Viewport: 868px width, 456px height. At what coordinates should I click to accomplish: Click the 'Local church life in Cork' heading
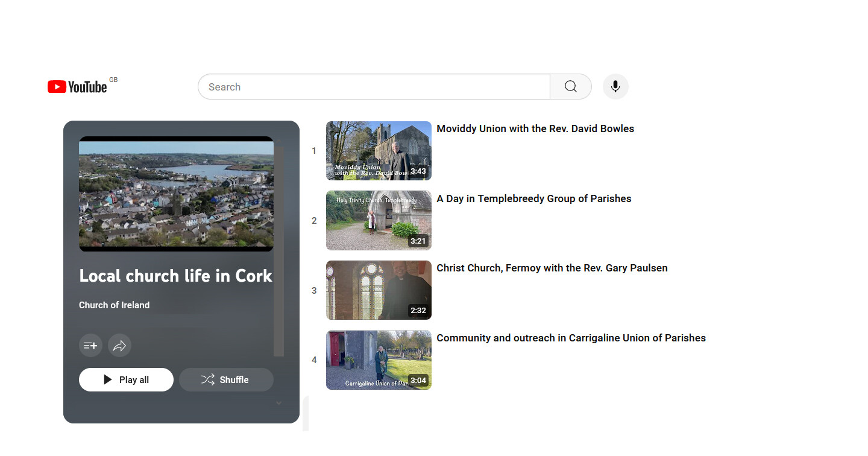[x=175, y=276]
